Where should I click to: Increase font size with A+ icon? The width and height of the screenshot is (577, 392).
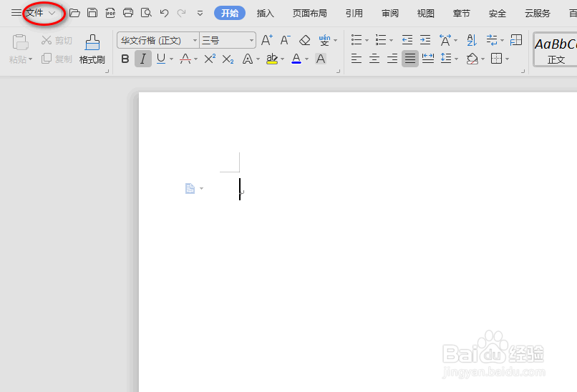click(267, 40)
